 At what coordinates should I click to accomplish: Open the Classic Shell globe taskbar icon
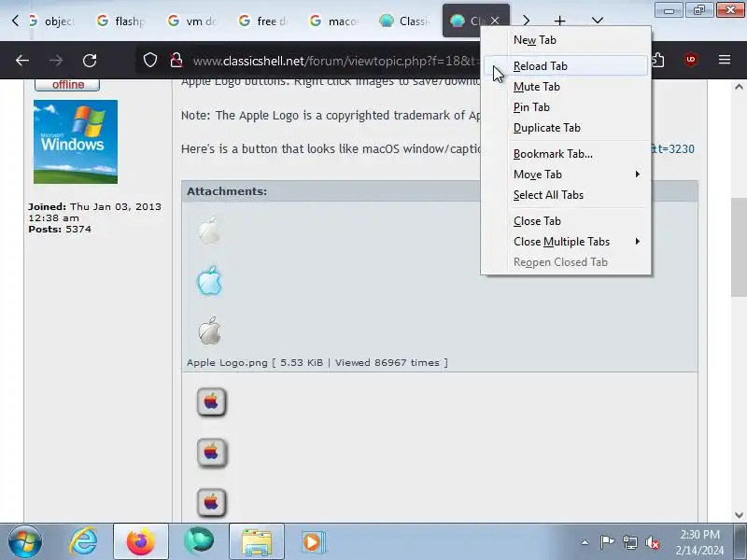[199, 542]
